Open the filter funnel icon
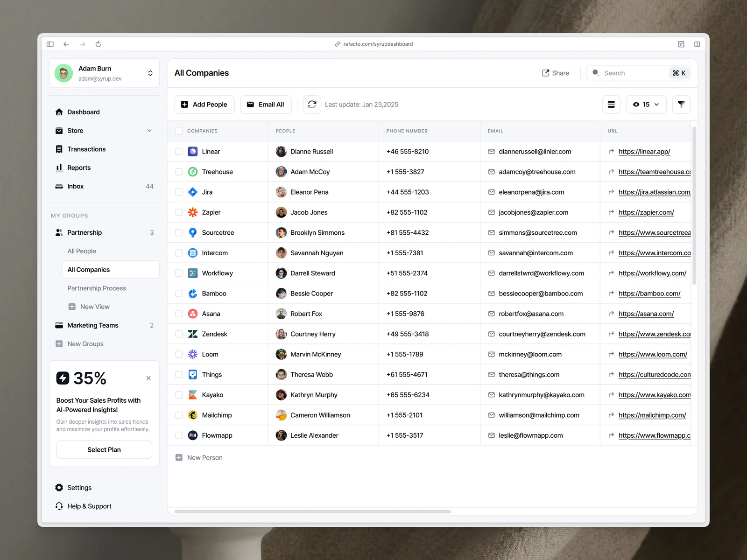The image size is (747, 560). 681,105
